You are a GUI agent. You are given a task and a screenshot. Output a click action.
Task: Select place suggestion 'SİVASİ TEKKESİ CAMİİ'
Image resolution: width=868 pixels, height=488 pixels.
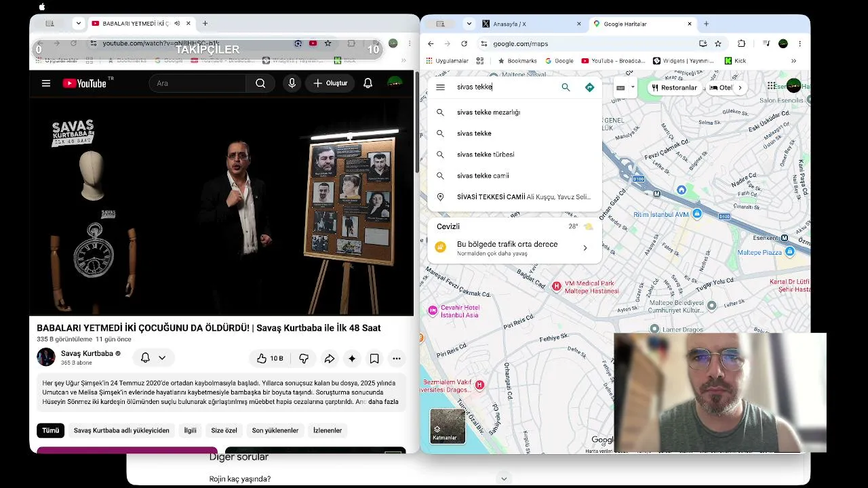515,197
